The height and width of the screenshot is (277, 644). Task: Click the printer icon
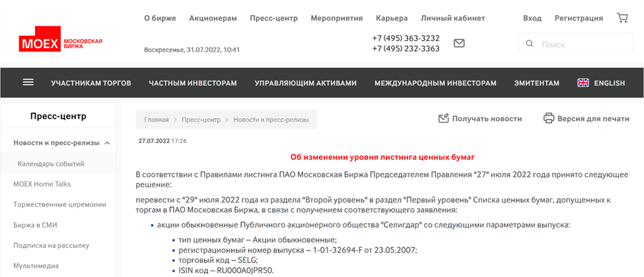549,119
